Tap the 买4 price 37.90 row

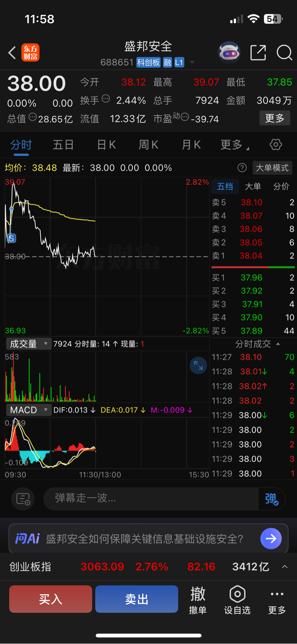[253, 318]
